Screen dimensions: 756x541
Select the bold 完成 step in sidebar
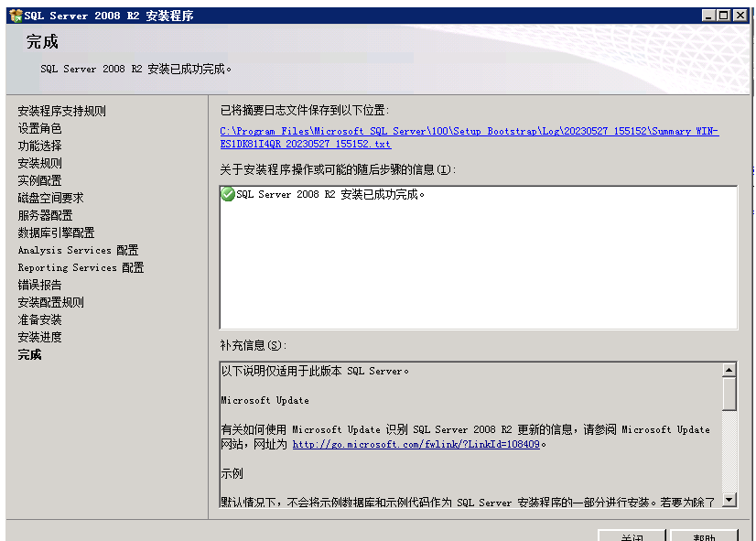pyautogui.click(x=29, y=354)
